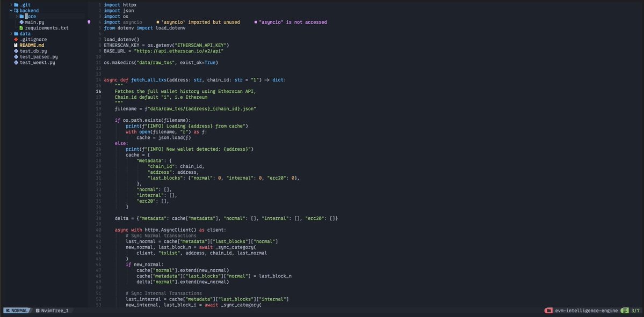
Task: Click the markdown icon beside README.md
Action: point(17,45)
